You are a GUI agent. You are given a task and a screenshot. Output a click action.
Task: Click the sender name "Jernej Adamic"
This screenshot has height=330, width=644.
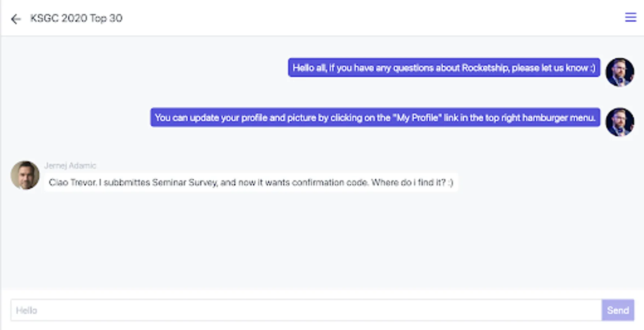tap(70, 166)
